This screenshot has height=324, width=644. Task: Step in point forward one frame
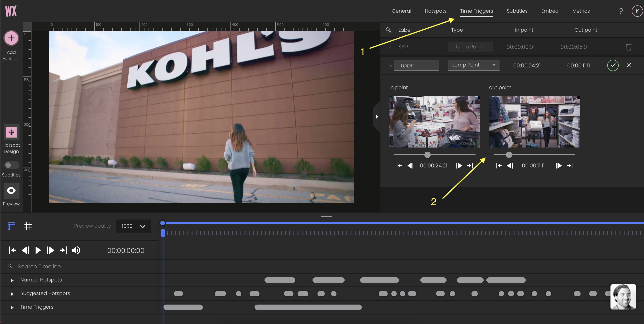tap(459, 166)
